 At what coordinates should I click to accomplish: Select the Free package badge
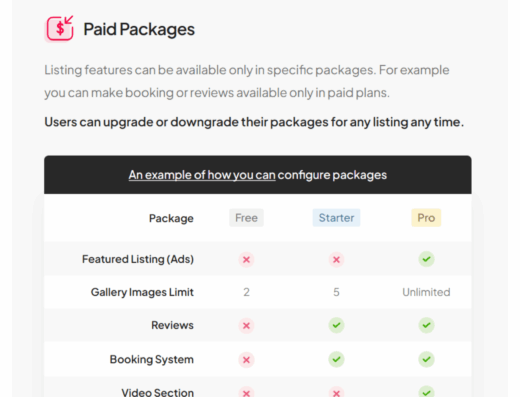point(246,218)
